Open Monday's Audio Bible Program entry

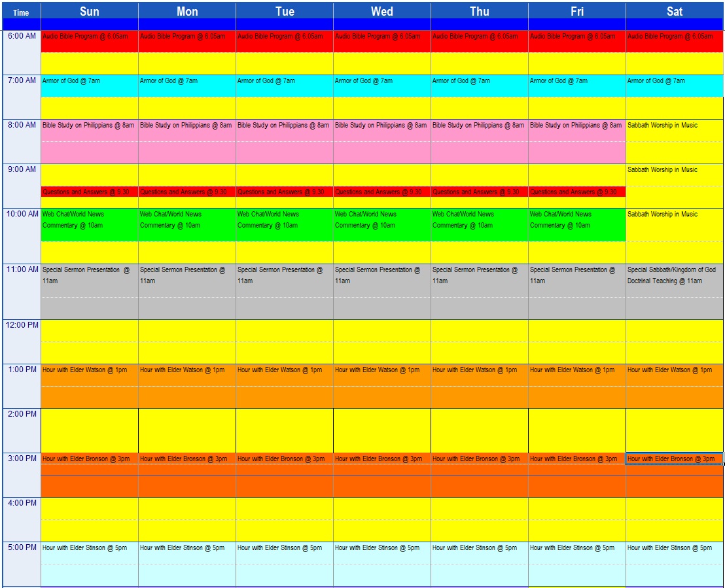point(186,37)
